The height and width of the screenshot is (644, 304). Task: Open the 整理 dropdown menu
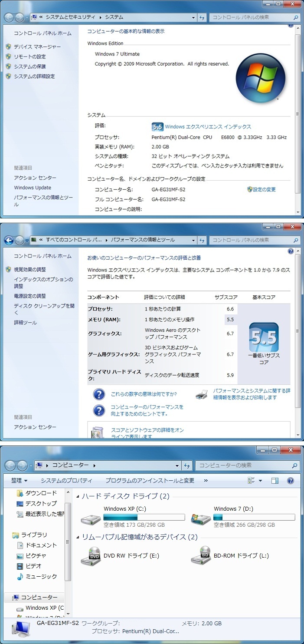19,481
